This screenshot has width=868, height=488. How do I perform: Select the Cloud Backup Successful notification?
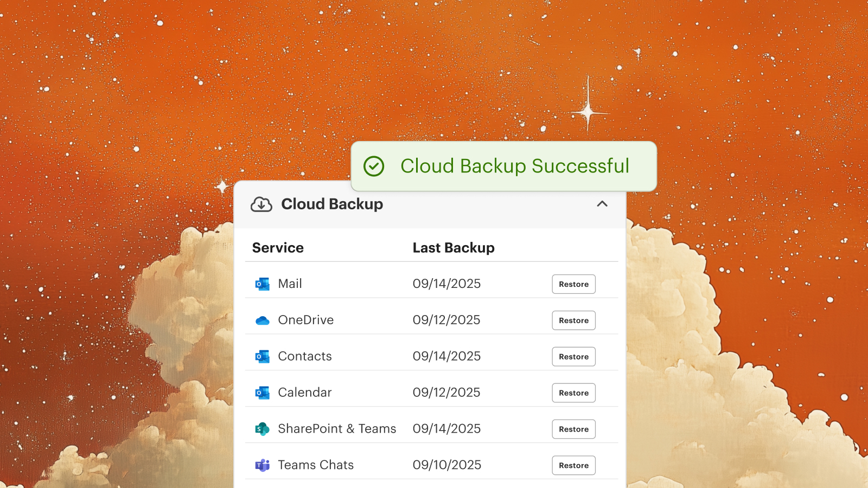tap(514, 166)
